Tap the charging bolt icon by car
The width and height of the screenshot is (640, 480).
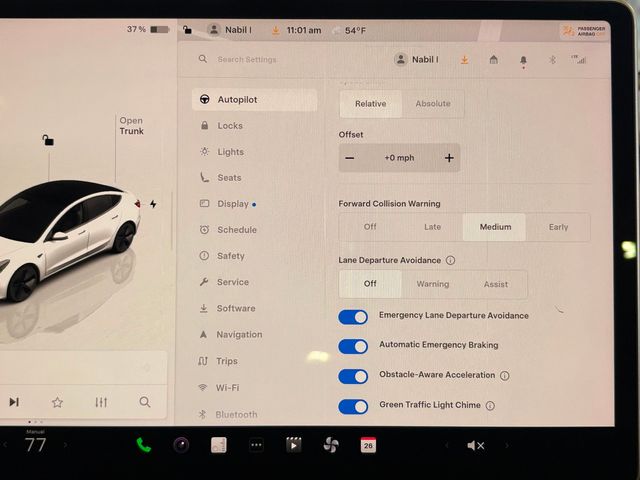click(x=153, y=204)
